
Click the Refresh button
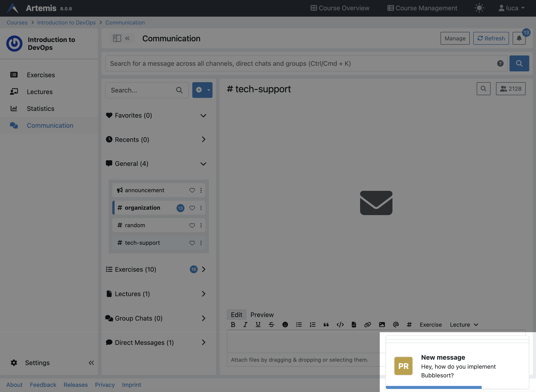tap(491, 38)
